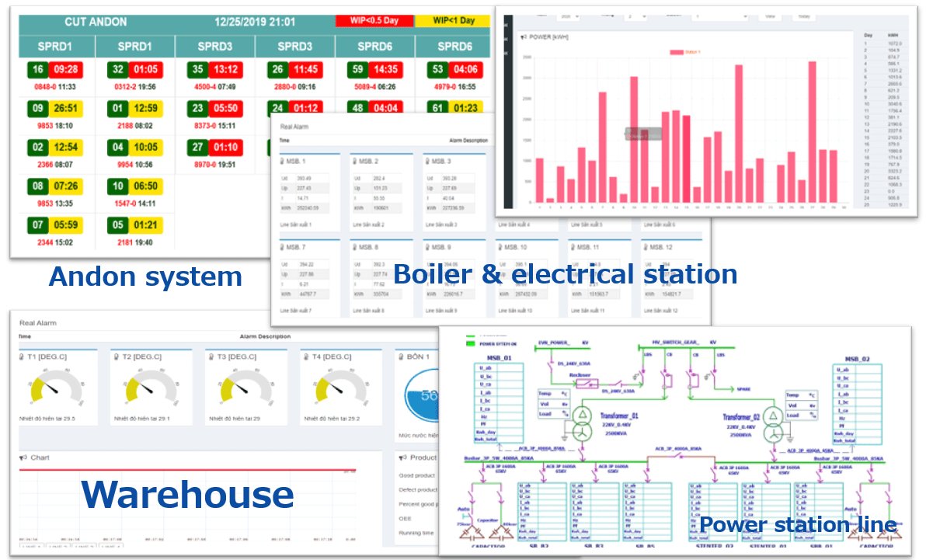Click the icon beside BỒN 1 tank title
The width and height of the screenshot is (926, 560).
[x=401, y=357]
